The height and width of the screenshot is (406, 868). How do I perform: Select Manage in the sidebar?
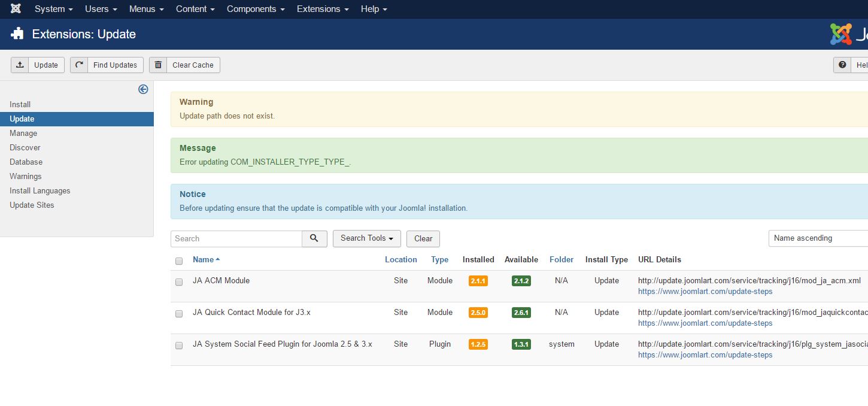(x=23, y=134)
